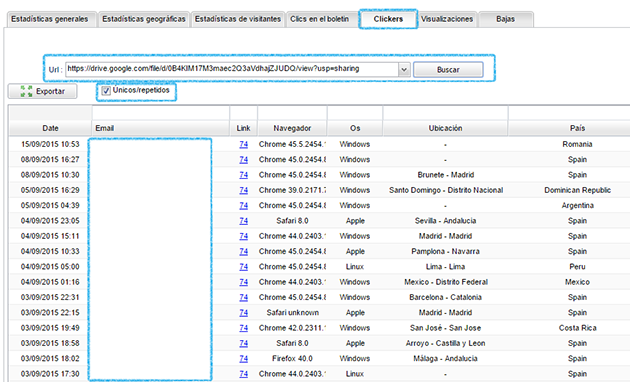Open link 74 in the 05/09/2015 16:29 row
630x382 pixels.
(x=243, y=190)
